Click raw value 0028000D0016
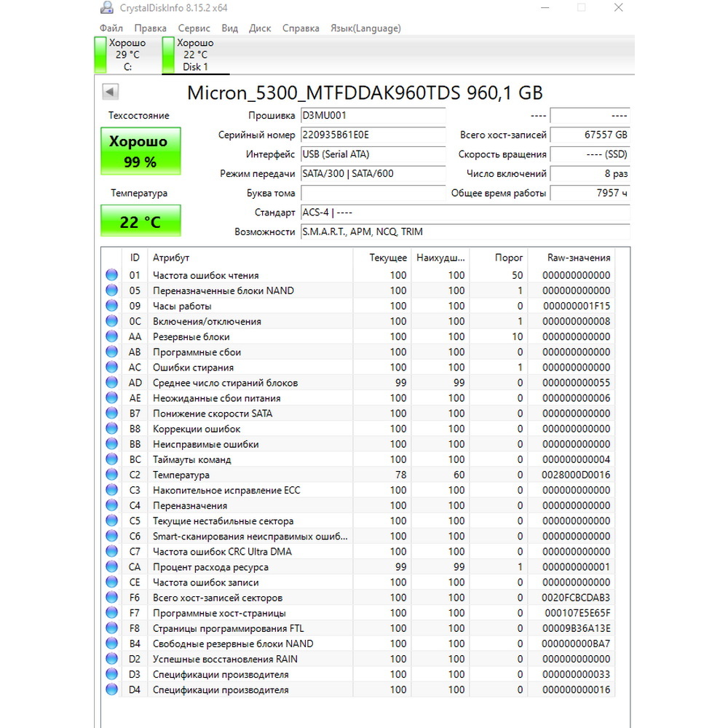The height and width of the screenshot is (728, 728). [576, 475]
